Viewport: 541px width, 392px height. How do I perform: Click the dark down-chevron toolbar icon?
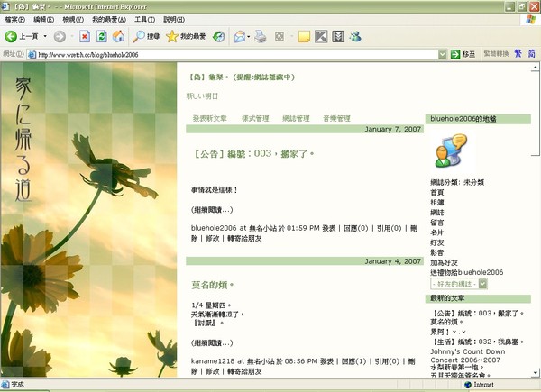click(x=338, y=36)
